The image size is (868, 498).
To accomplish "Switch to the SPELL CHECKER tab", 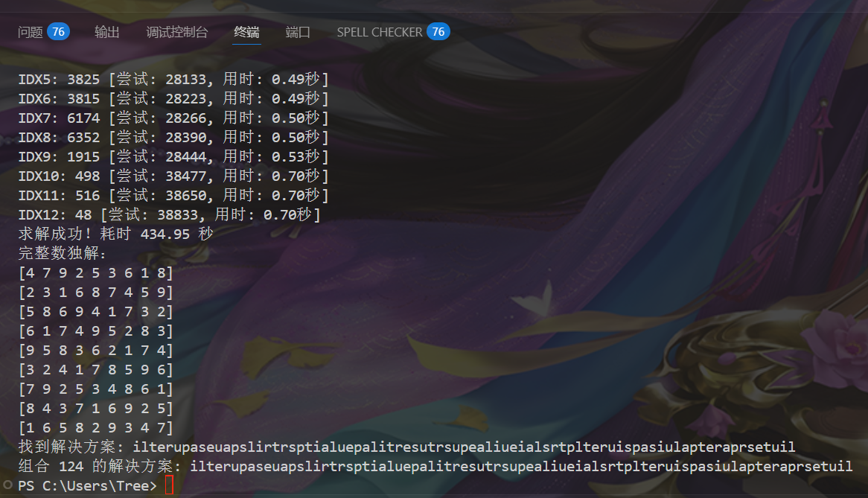I will tap(380, 32).
